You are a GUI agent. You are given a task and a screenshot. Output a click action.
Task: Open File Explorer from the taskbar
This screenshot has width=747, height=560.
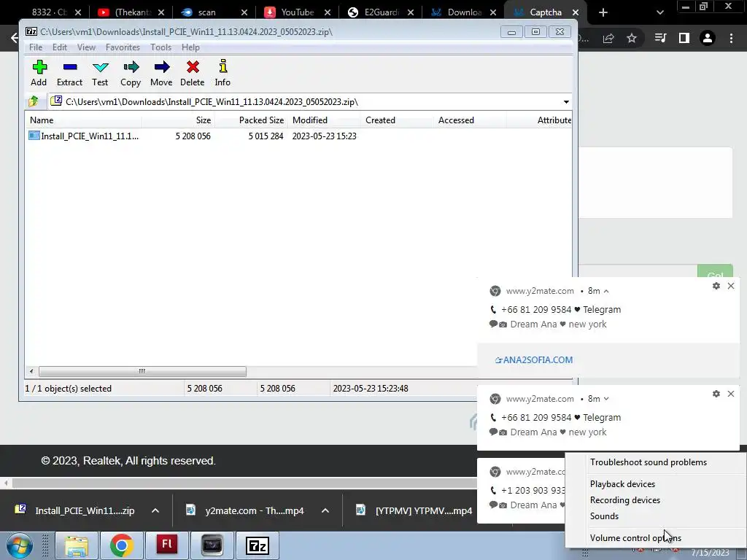point(76,545)
